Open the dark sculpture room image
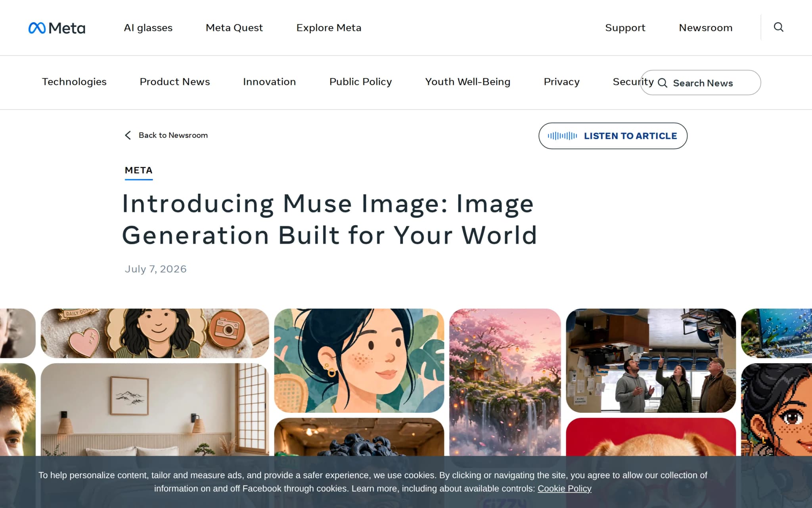Viewport: 812px width, 508px height. tap(359, 437)
